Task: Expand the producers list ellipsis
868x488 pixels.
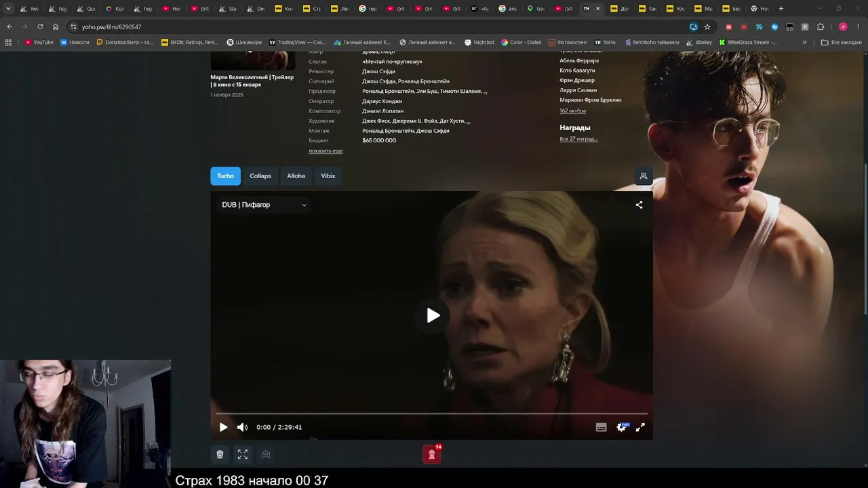Action: click(x=485, y=91)
